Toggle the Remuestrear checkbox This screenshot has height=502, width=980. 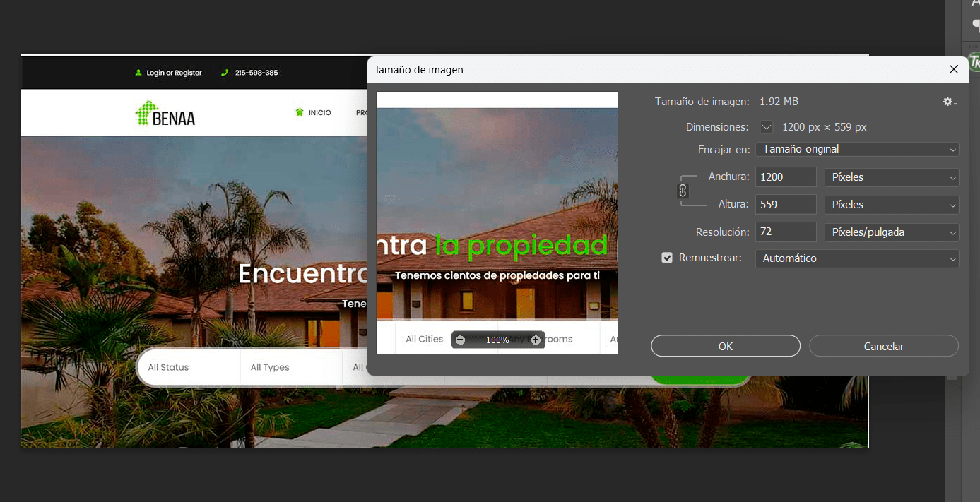click(666, 258)
